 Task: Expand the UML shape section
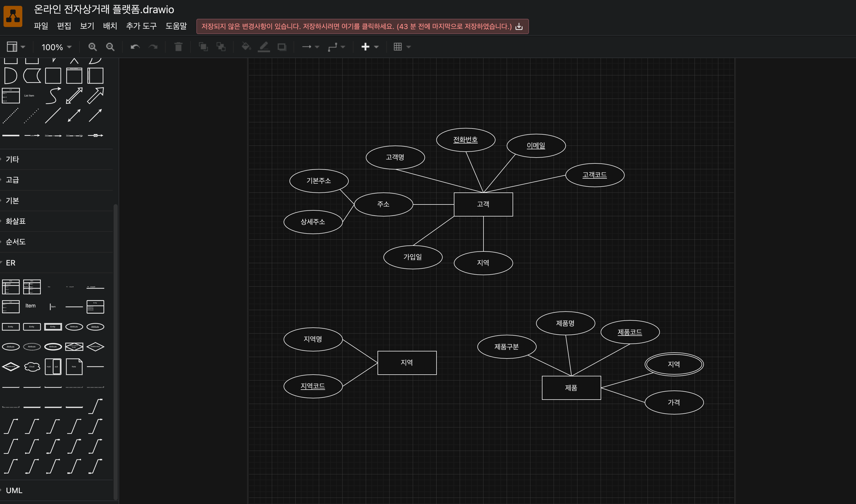[x=56, y=491]
